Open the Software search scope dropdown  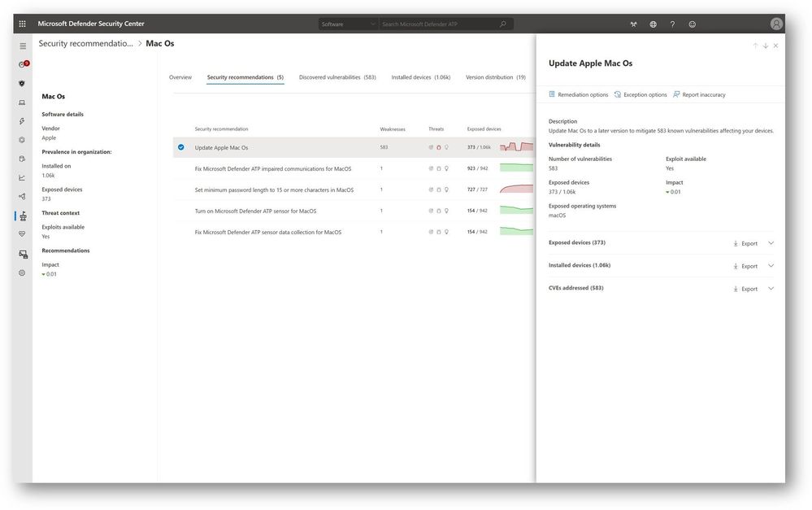(348, 24)
